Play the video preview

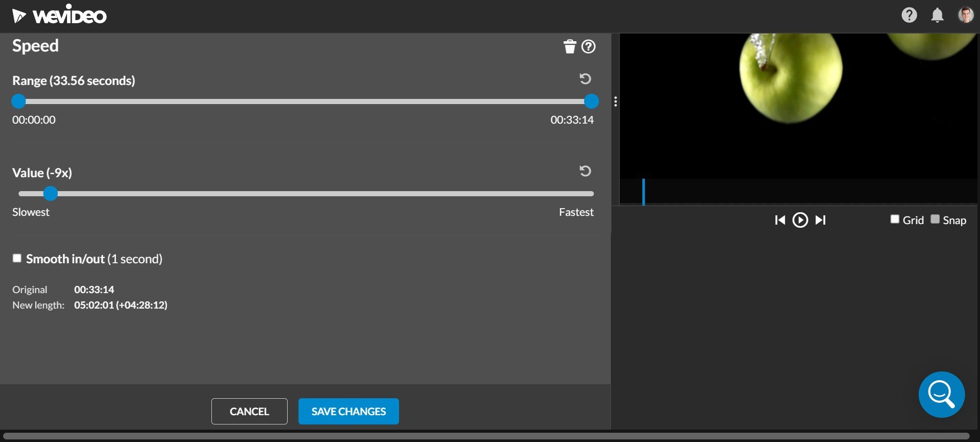pyautogui.click(x=800, y=220)
